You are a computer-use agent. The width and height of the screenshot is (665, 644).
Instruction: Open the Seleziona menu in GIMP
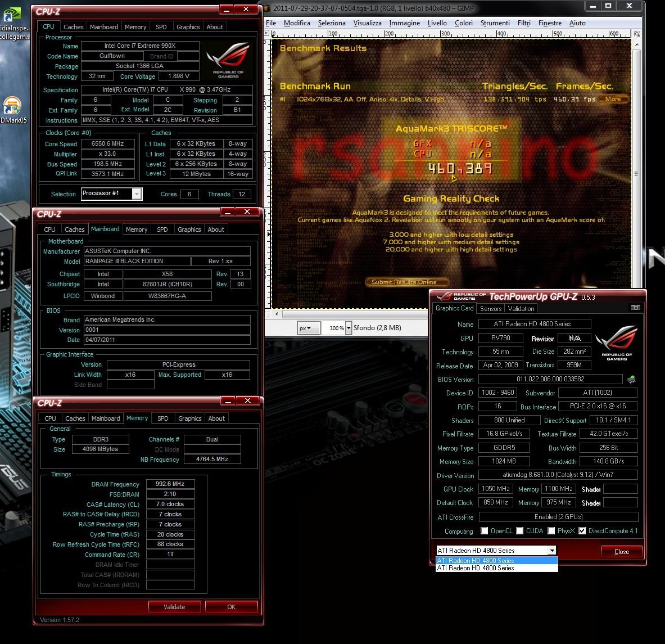point(332,23)
